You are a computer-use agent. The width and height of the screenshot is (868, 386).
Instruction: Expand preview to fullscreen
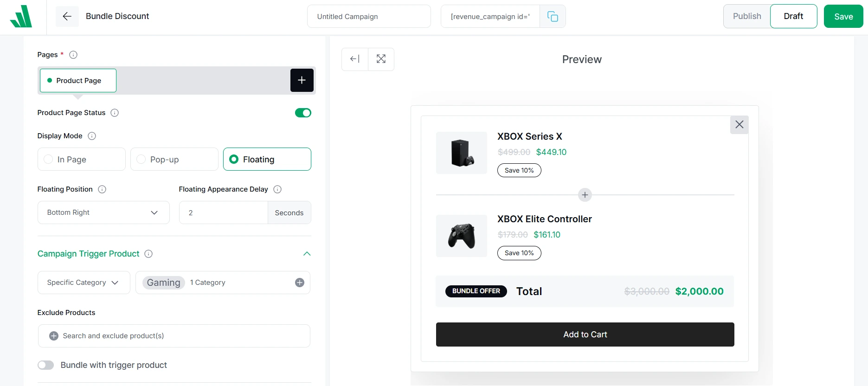[x=381, y=59]
